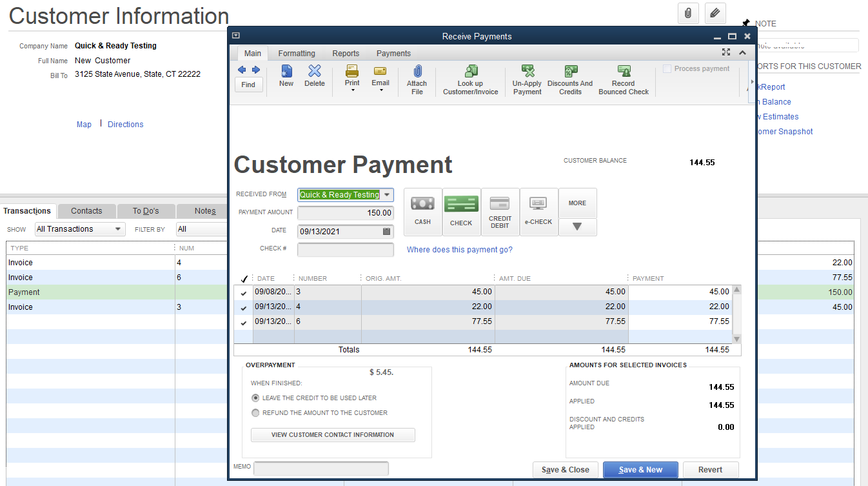Select Leave the credit to be used later
The width and height of the screenshot is (868, 486).
[256, 398]
